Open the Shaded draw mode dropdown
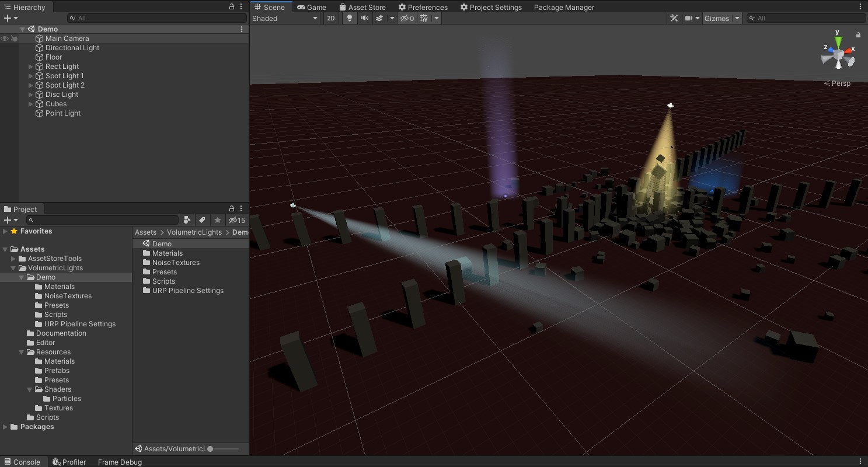 tap(285, 18)
